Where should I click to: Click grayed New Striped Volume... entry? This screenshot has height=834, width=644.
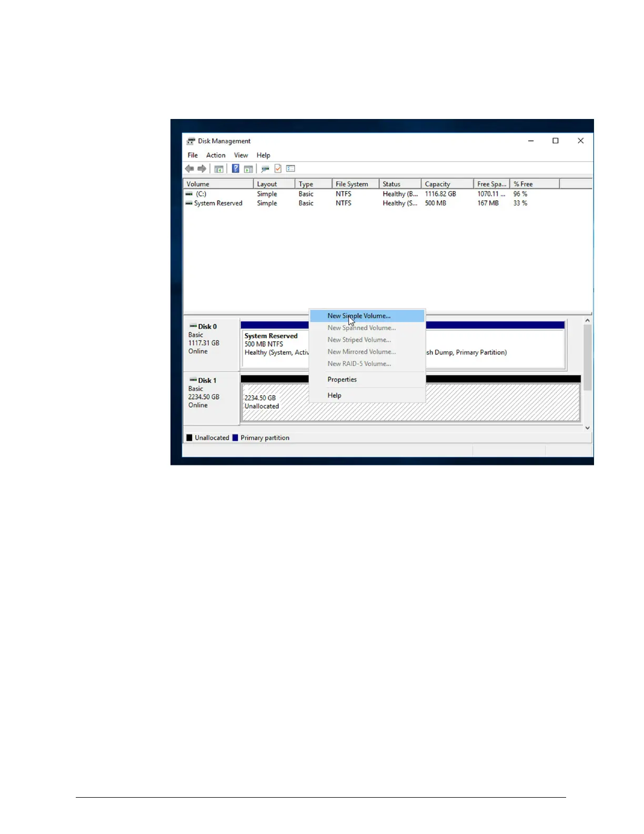tap(367, 340)
